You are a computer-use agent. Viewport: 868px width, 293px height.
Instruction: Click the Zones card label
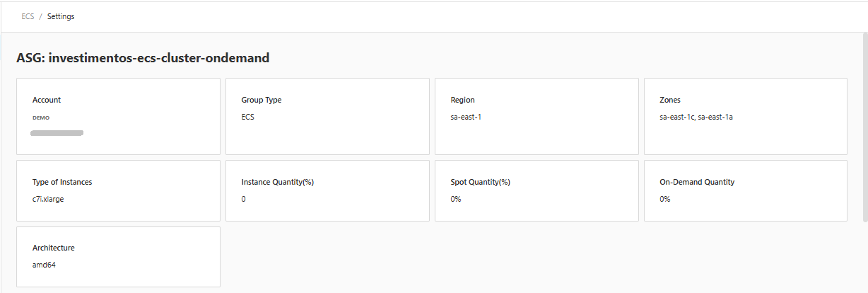click(x=670, y=100)
